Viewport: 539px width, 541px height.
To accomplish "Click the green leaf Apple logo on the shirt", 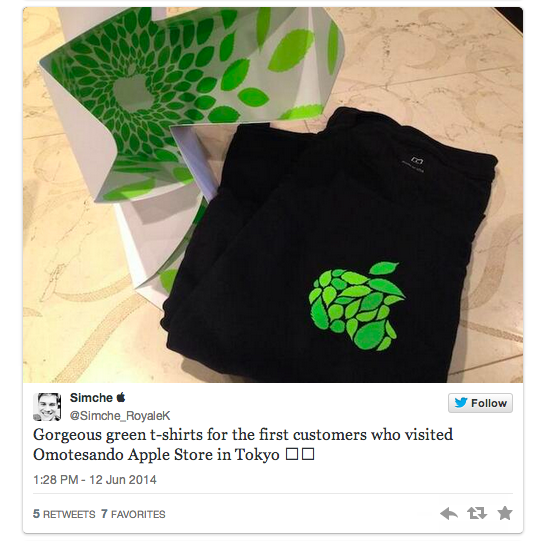I will [356, 306].
